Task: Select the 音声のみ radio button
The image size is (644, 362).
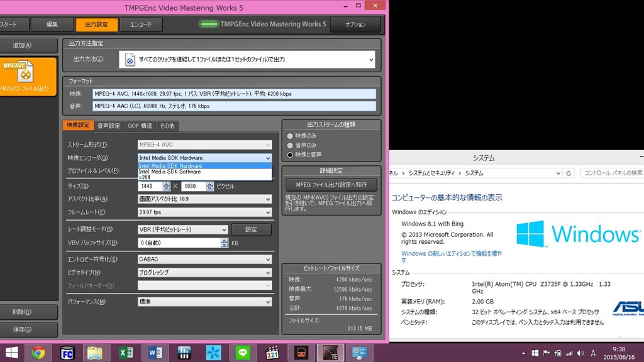Action: tap(290, 145)
